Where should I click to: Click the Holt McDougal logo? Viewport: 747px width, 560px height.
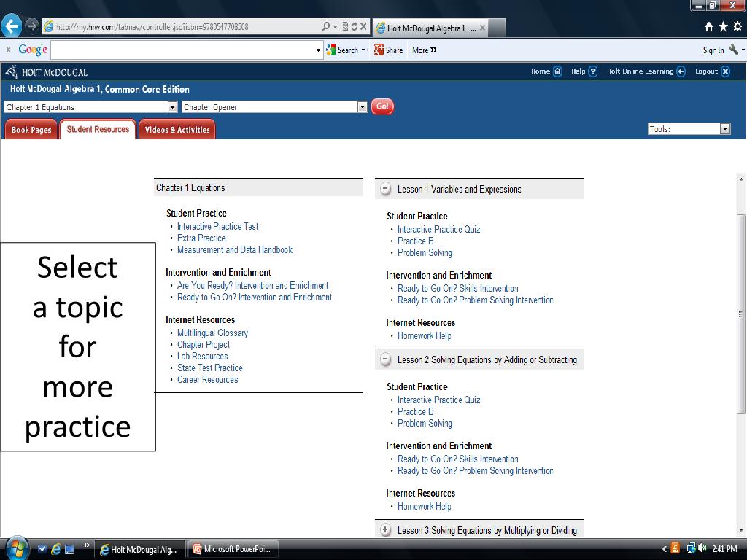tap(46, 72)
